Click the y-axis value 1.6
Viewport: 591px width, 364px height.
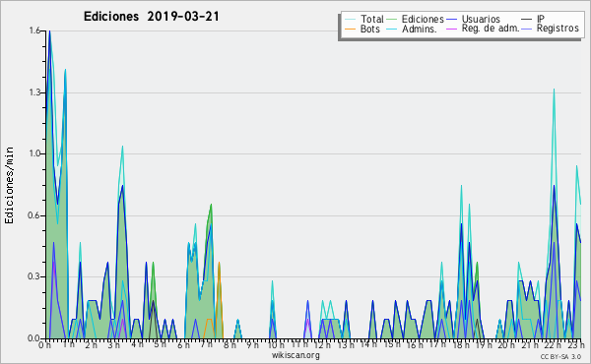(x=35, y=30)
